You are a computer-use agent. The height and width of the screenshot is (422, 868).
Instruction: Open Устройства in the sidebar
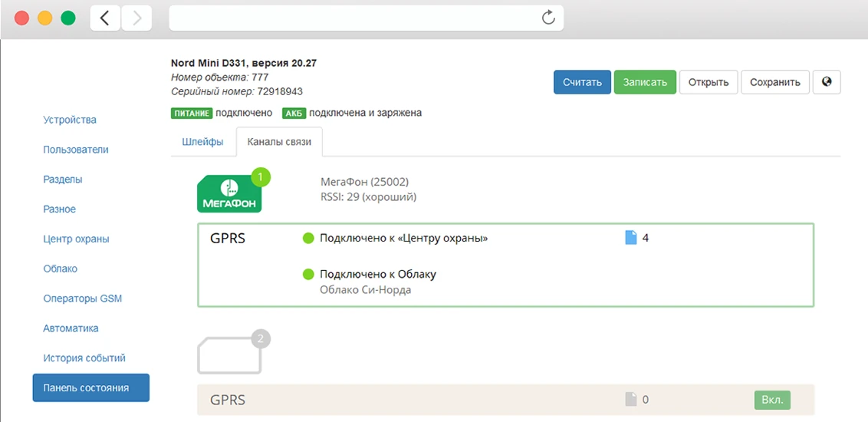coord(70,120)
